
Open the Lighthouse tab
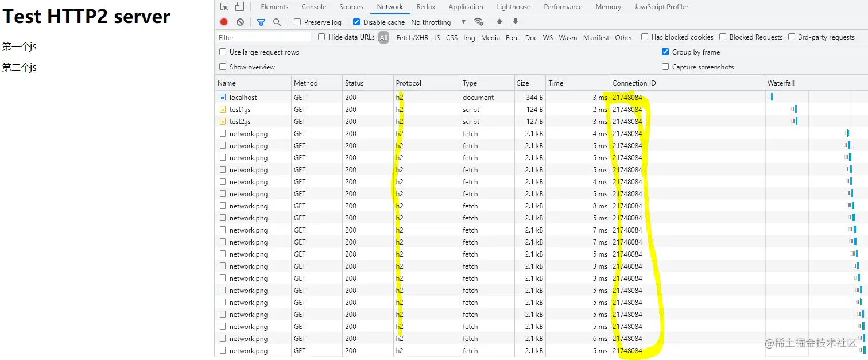[513, 7]
